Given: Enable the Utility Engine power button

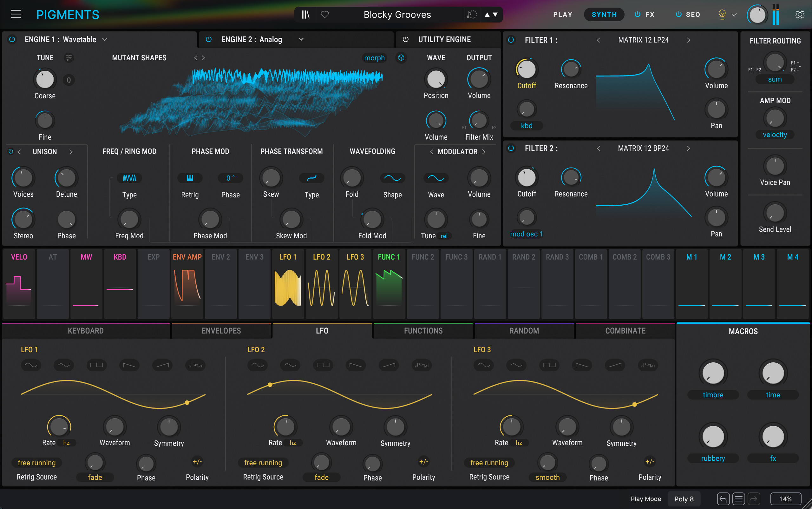Looking at the screenshot, I should 405,39.
